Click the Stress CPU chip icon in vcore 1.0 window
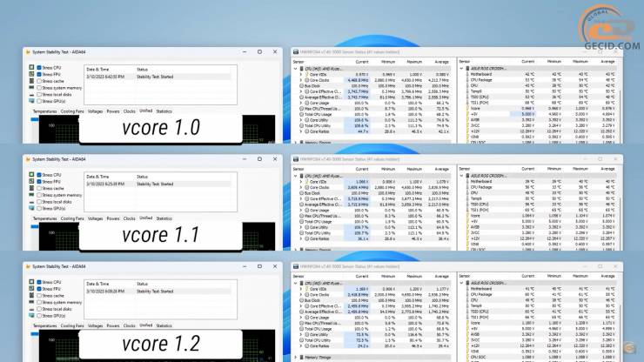This screenshot has height=362, width=644. click(31, 67)
